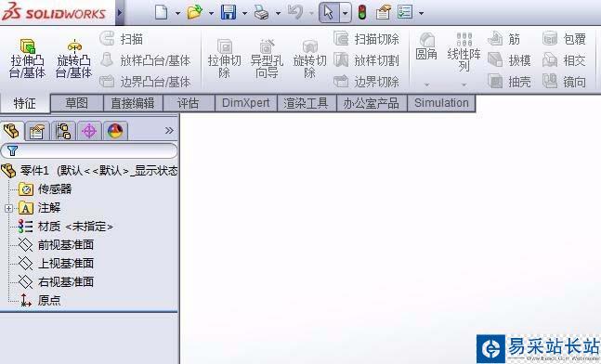Open the File Properties icon

[x=384, y=12]
